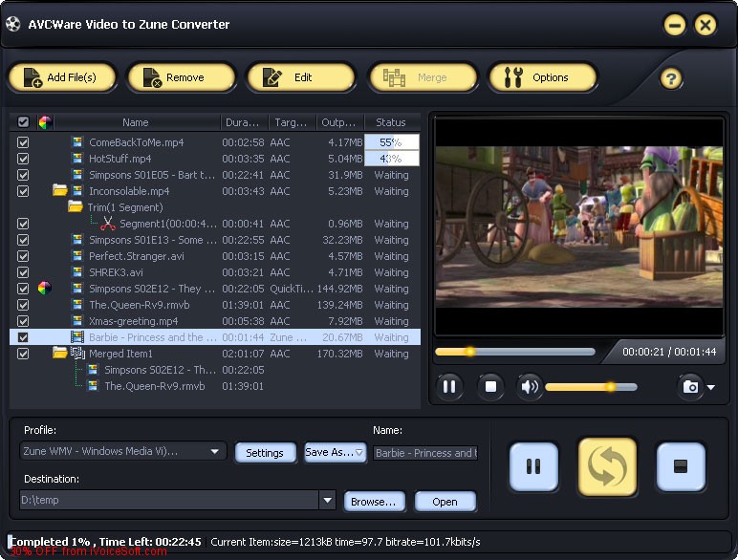Click the film reel app icon in title bar
This screenshot has width=738, height=560.
click(x=13, y=24)
